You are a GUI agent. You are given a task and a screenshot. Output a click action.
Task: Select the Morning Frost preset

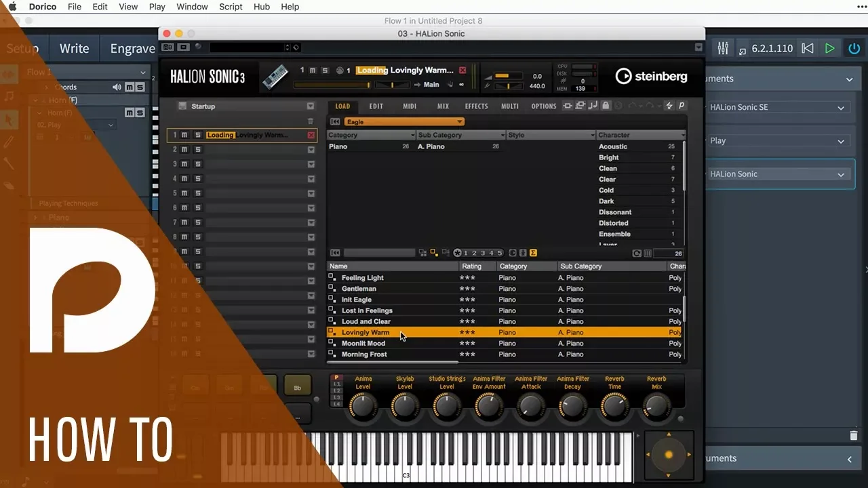pyautogui.click(x=505, y=354)
